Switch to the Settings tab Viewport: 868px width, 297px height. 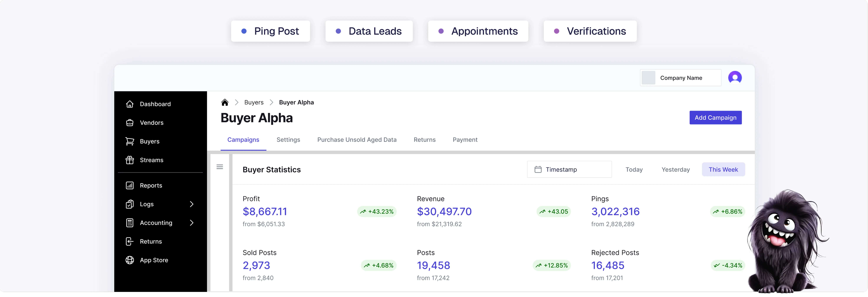288,140
